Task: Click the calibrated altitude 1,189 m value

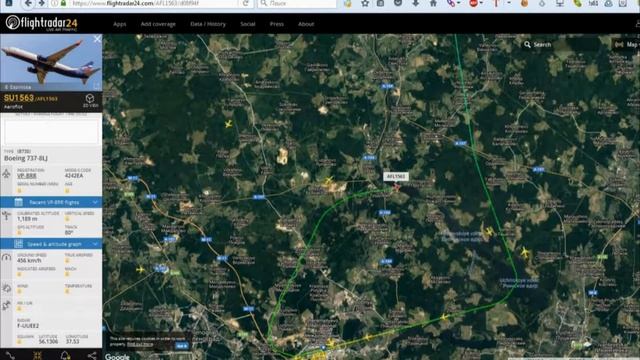Action: tap(27, 219)
